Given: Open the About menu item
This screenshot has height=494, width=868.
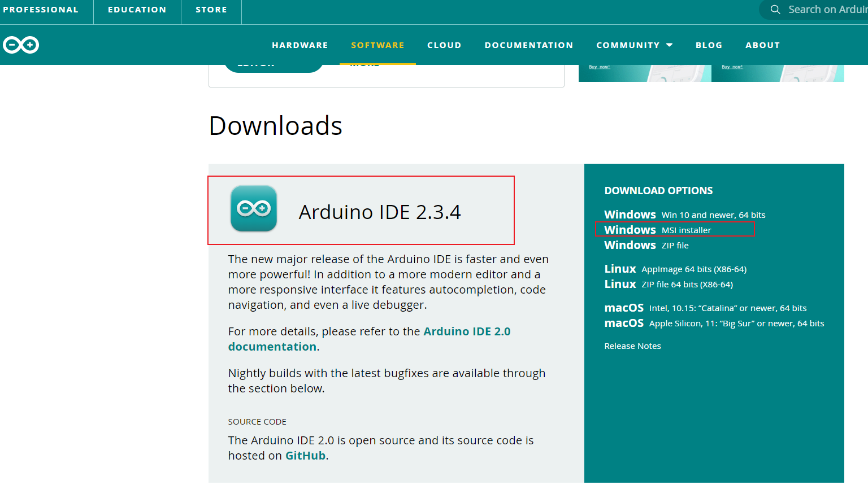Looking at the screenshot, I should tap(763, 45).
